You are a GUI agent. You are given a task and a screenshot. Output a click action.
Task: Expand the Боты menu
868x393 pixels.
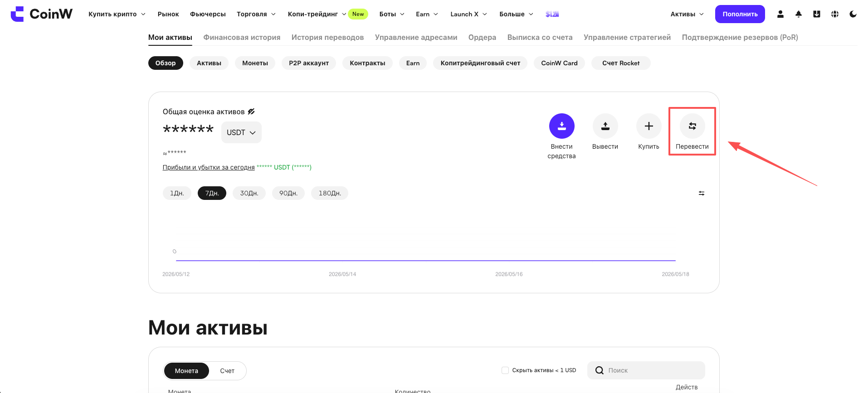(392, 14)
